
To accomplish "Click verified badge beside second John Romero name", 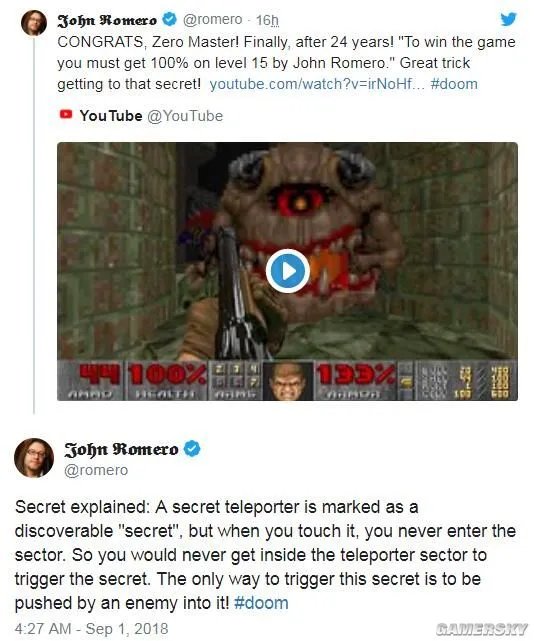I will (x=192, y=448).
